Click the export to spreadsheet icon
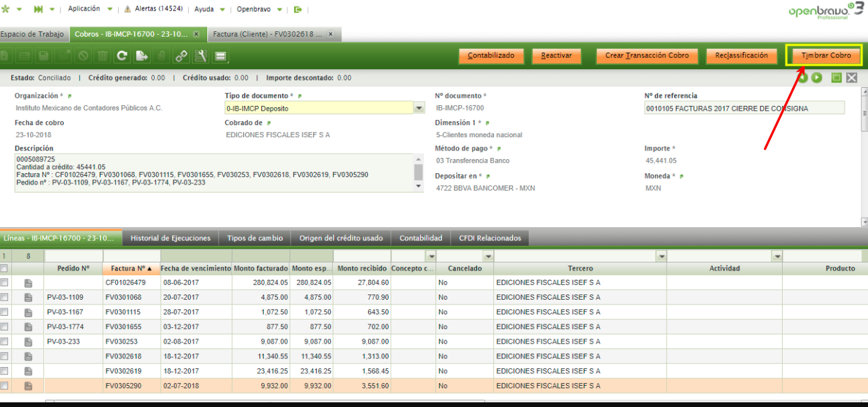Viewport: 868px width, 407px height. [x=141, y=57]
